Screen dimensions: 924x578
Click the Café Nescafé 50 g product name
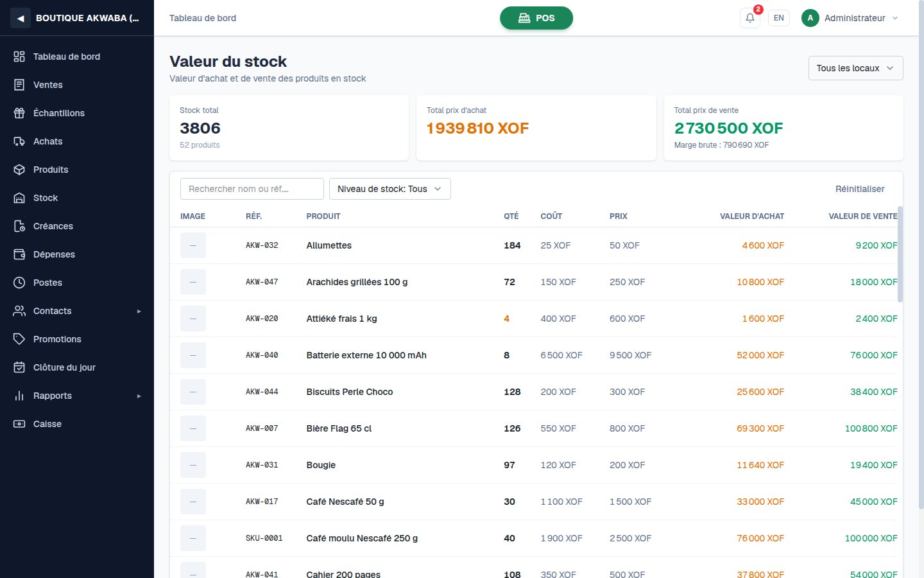point(345,502)
